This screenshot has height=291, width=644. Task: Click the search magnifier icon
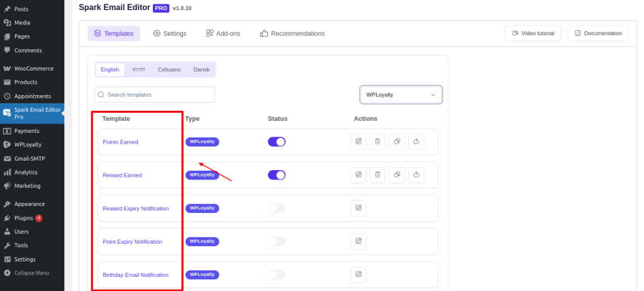click(101, 94)
